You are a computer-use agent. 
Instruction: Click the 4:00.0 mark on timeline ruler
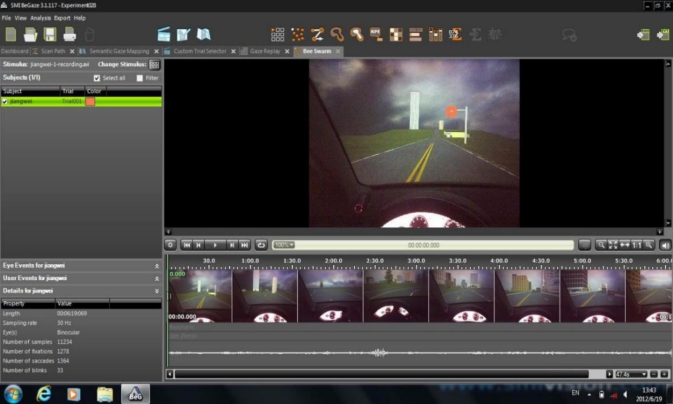[499, 261]
